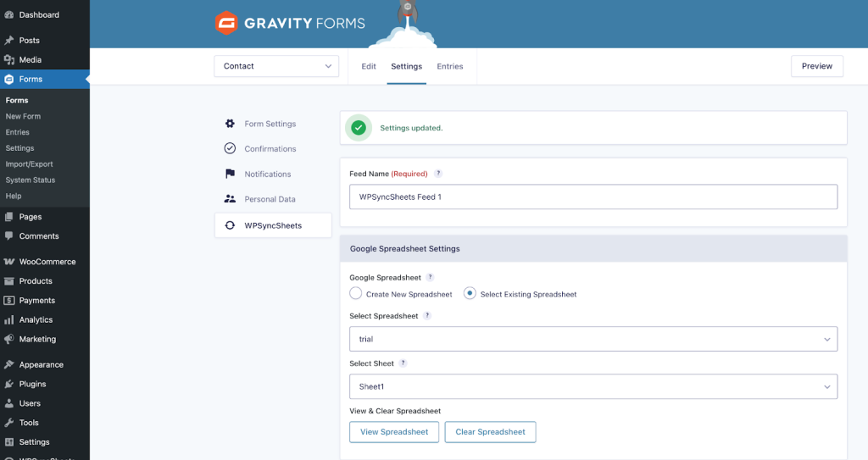This screenshot has height=460, width=868.
Task: Select the Create New Spreadsheet radio button
Action: (x=356, y=294)
